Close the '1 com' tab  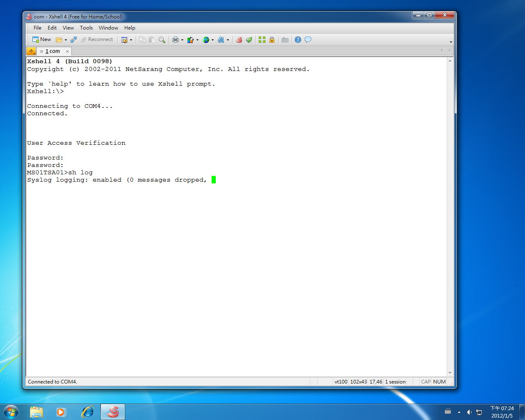click(x=67, y=51)
